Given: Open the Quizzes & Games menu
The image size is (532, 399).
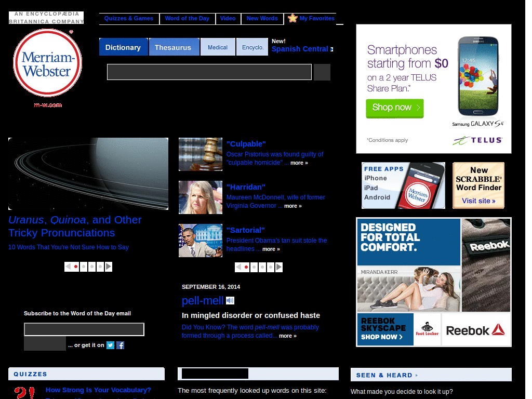Looking at the screenshot, I should [x=129, y=18].
